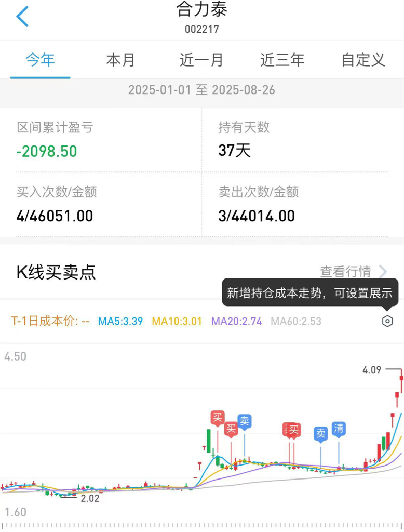
Task: Dismiss 新增持仓成本走势 tooltip
Action: [x=310, y=293]
